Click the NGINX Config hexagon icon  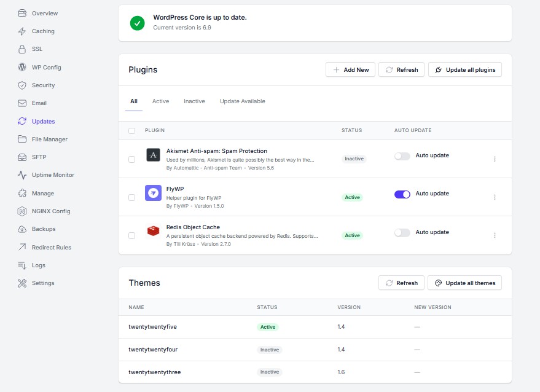[x=22, y=211]
